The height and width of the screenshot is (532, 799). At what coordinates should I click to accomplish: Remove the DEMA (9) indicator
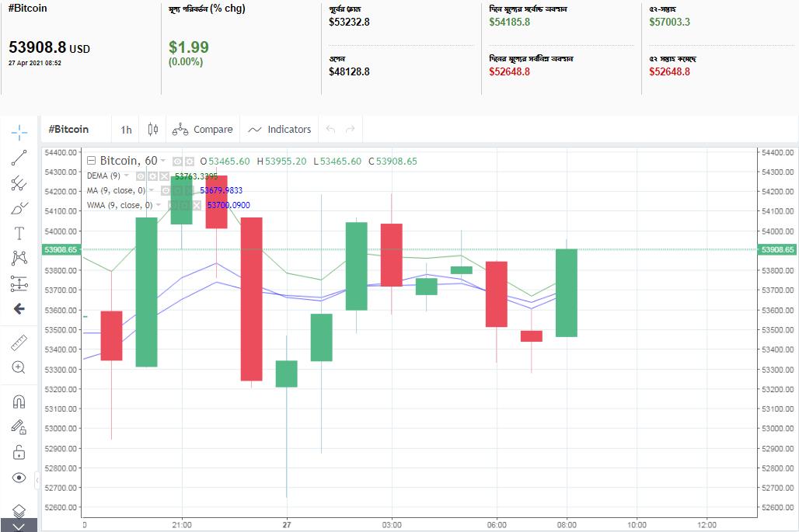coord(164,176)
